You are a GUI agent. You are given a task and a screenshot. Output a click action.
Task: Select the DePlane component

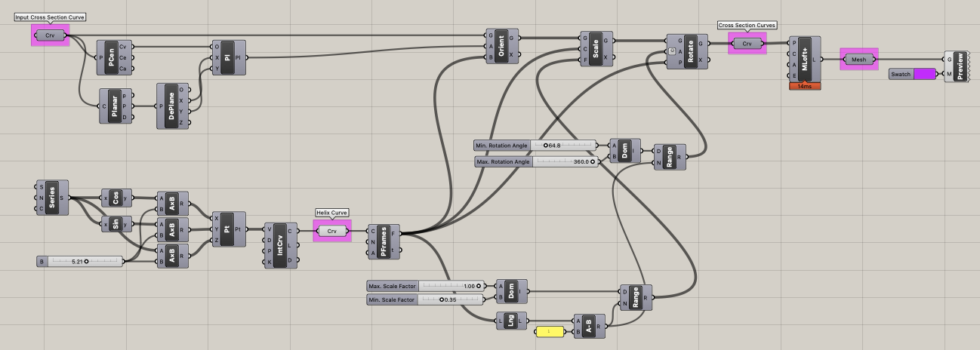[x=175, y=105]
